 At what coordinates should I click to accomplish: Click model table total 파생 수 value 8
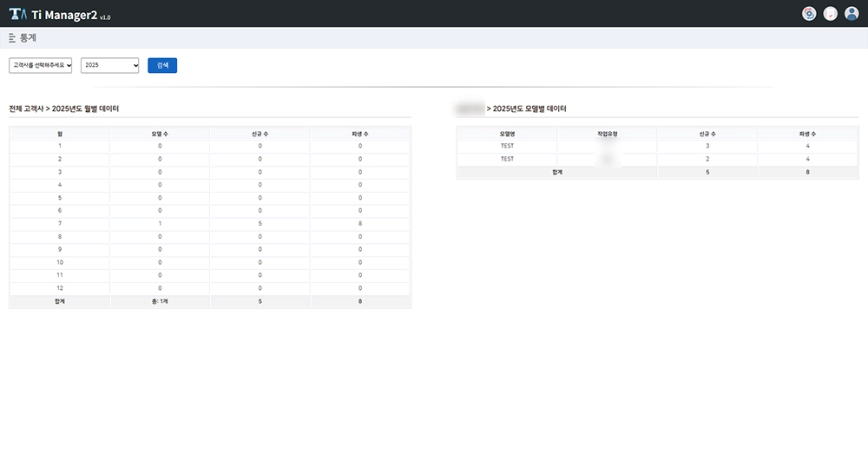[807, 172]
